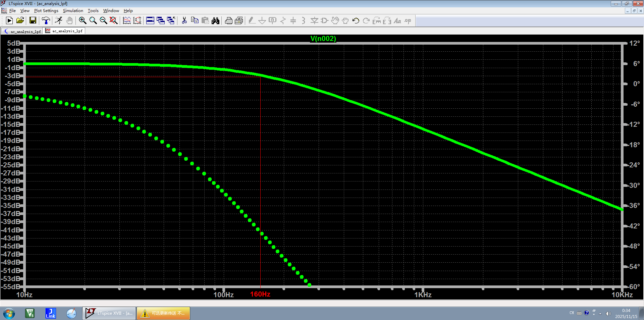Open the Simulation menu
The image size is (644, 320).
pos(73,11)
